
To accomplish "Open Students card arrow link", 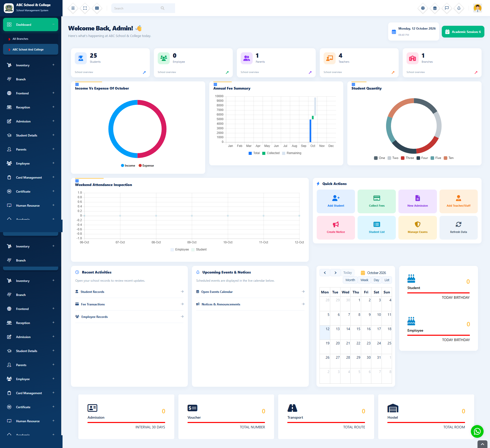I will (144, 72).
